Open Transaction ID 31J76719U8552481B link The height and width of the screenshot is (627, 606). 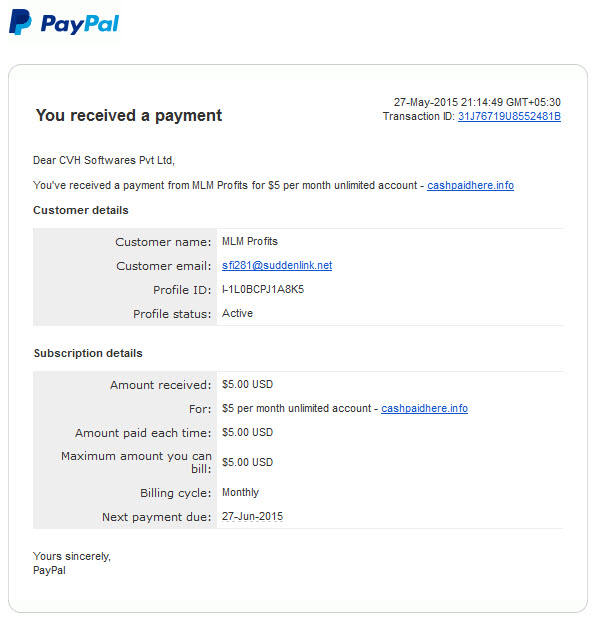(x=509, y=116)
